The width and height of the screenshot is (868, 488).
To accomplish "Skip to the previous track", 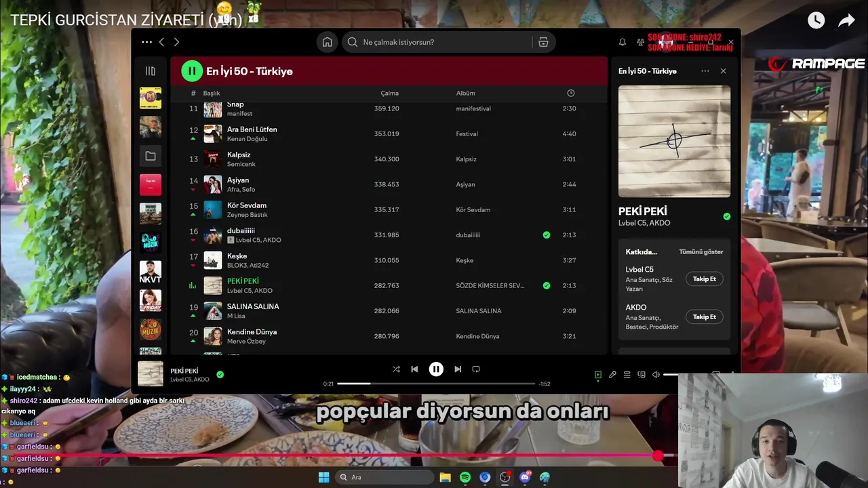I will coord(414,369).
